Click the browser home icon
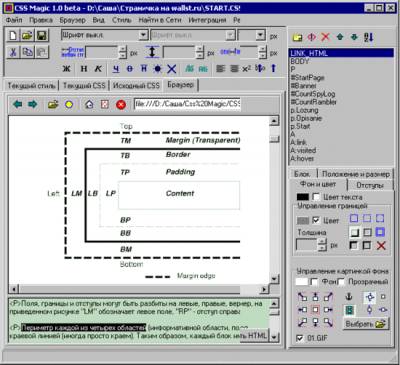This screenshot has width=400, height=365. pos(89,105)
